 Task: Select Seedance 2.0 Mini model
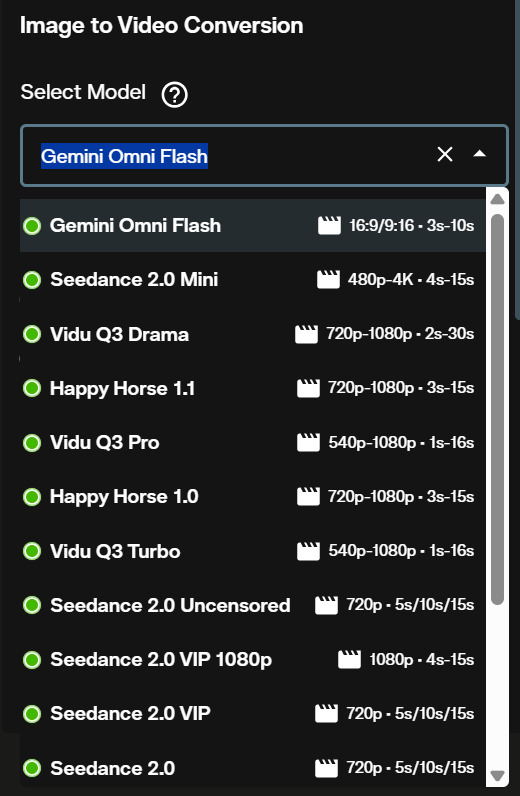pos(252,279)
